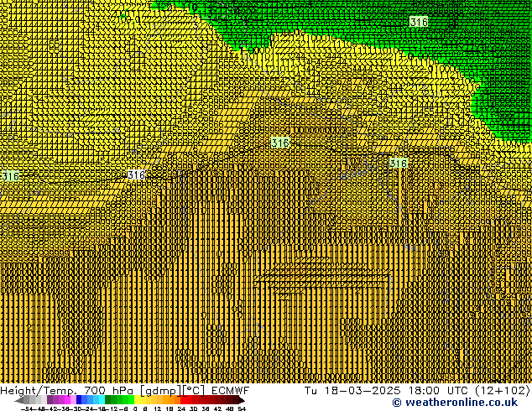Image resolution: width=532 pixels, height=411 pixels.
Task: Click the '24' legend scale value
Action: pyautogui.click(x=181, y=409)
